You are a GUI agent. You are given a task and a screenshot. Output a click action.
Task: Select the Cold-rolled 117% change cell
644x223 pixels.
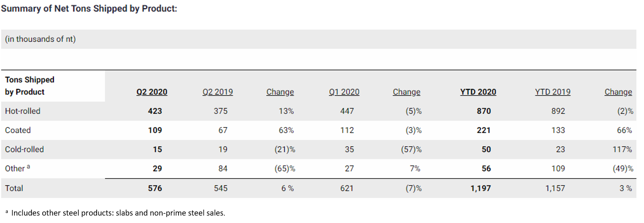click(x=622, y=149)
